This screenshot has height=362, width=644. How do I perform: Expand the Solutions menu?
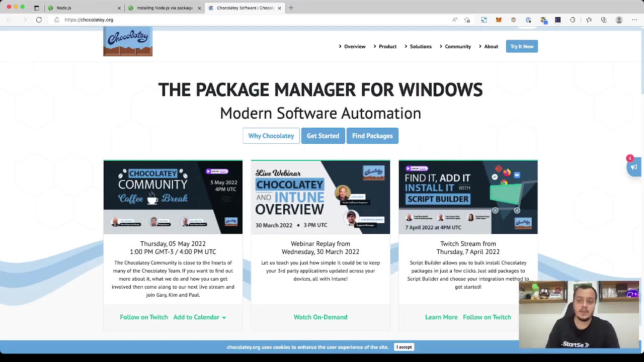click(x=418, y=46)
